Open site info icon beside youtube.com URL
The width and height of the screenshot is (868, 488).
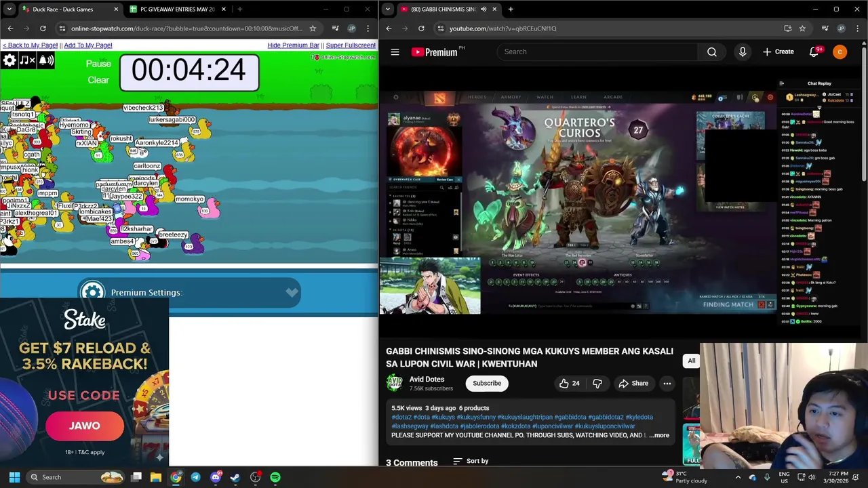pos(441,28)
